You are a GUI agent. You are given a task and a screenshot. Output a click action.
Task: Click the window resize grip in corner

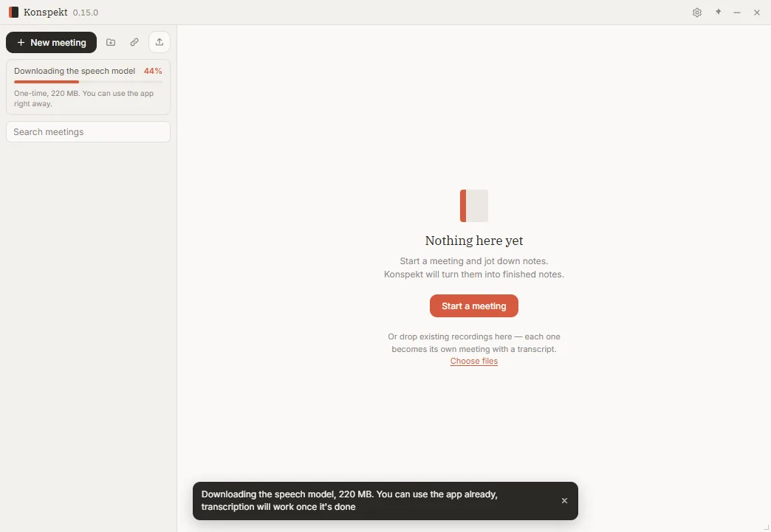click(x=766, y=528)
